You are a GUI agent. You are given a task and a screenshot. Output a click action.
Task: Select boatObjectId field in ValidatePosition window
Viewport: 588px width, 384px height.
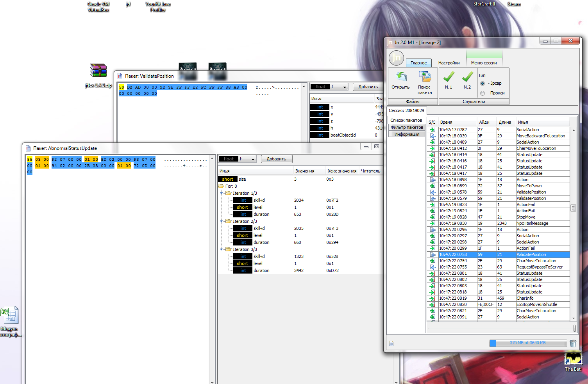coord(347,135)
